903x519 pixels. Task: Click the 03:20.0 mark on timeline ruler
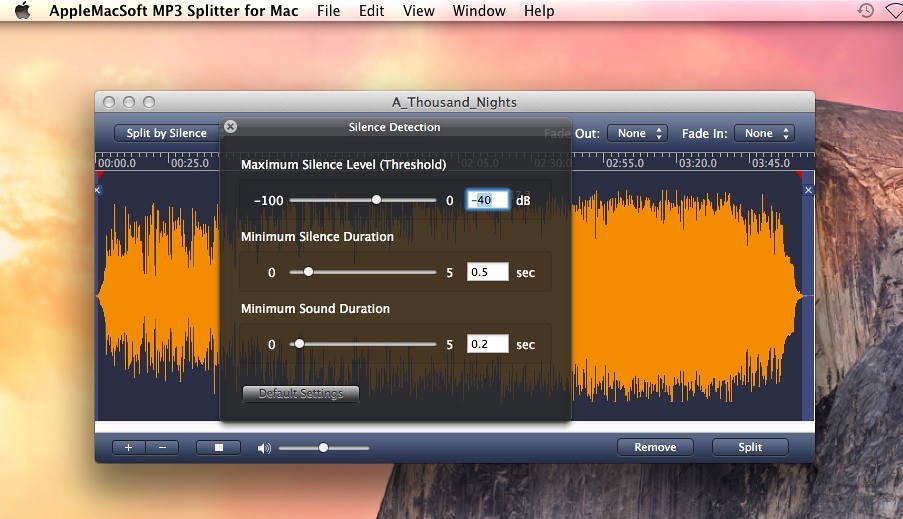(697, 163)
